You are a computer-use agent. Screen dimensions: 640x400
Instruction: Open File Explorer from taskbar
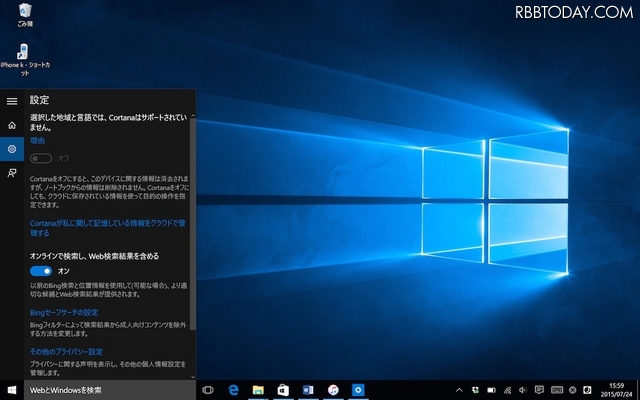[x=258, y=390]
